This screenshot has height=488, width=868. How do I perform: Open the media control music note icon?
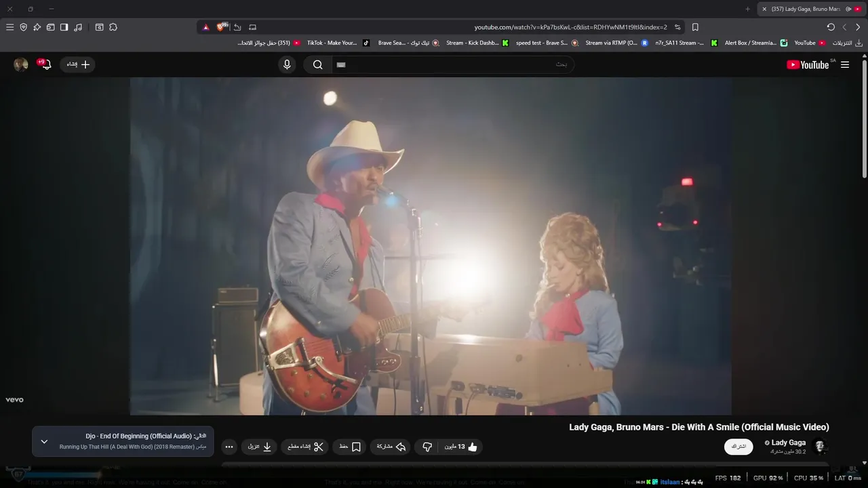[x=78, y=27]
